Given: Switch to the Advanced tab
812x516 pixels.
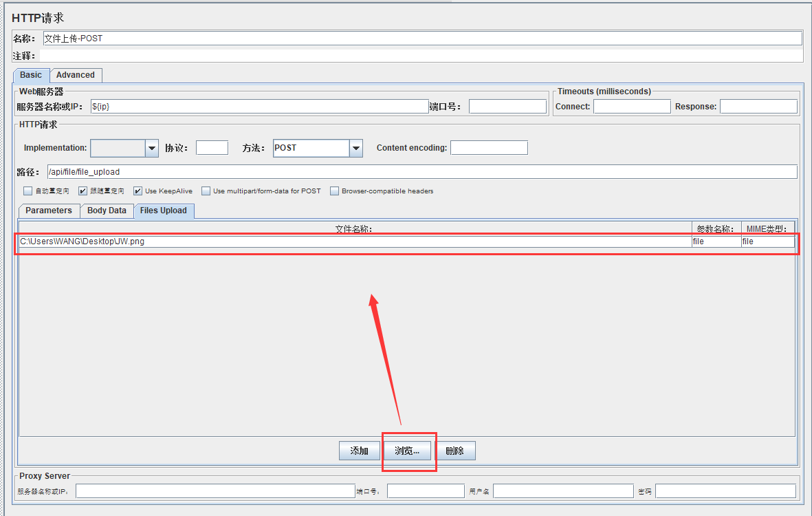Looking at the screenshot, I should click(x=76, y=75).
